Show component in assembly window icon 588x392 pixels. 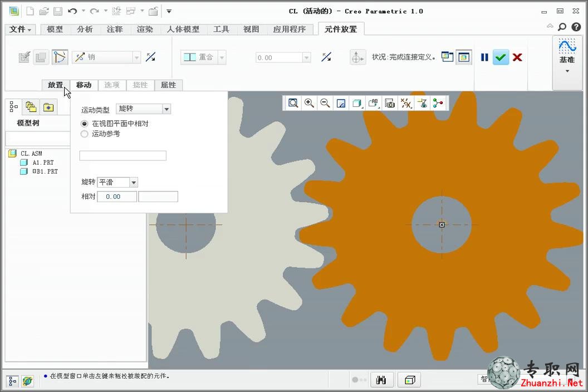pos(464,57)
